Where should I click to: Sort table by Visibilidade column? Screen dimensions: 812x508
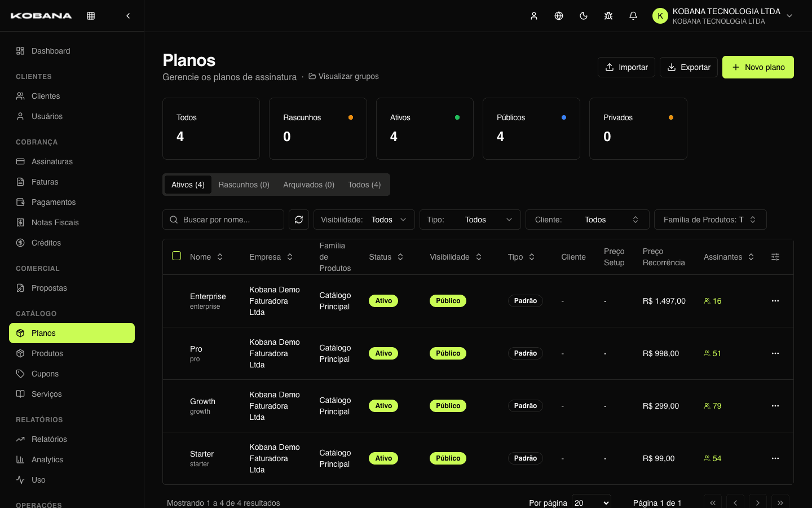point(456,257)
